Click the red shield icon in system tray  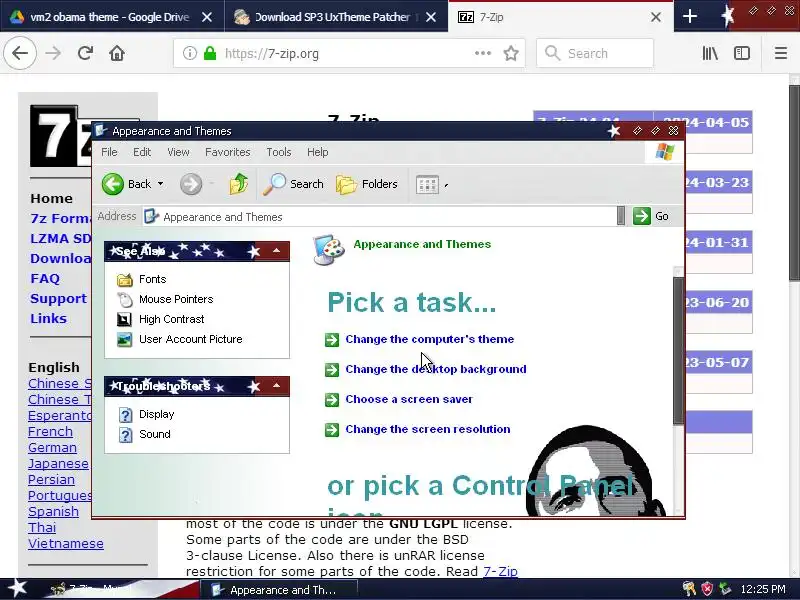(707, 589)
